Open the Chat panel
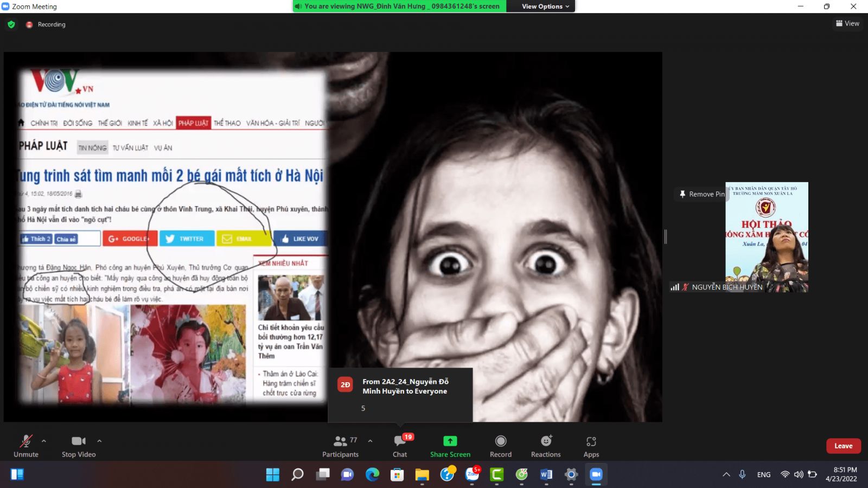 click(x=400, y=446)
